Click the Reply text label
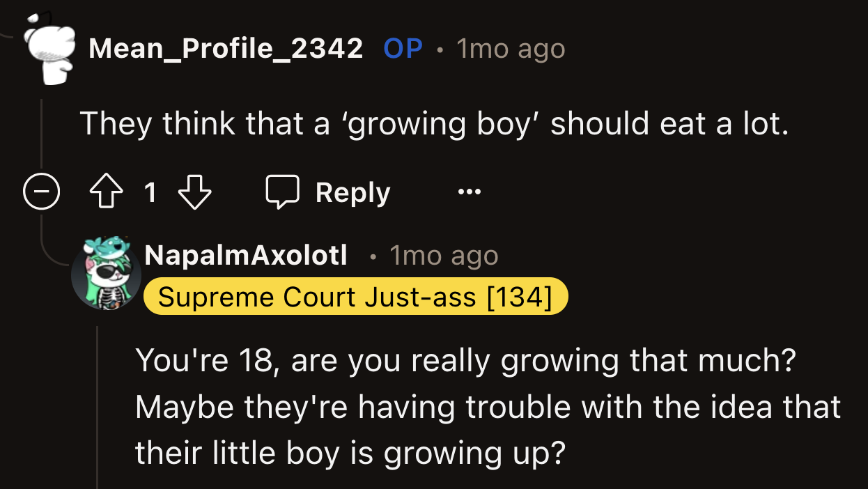The image size is (868, 489). (352, 192)
